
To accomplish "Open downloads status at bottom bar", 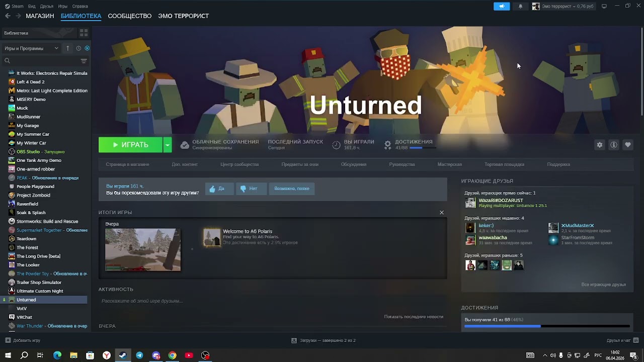I will (323, 340).
